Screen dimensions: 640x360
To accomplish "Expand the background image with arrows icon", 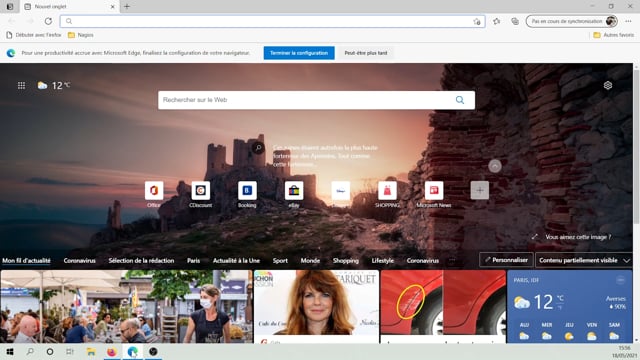I will pos(535,237).
